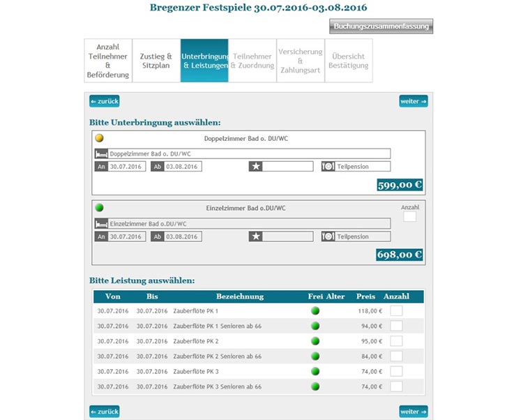Screen dimensions: 523x420
Task: Click the 698,00 € price for Einzelzimmer
Action: coord(400,255)
